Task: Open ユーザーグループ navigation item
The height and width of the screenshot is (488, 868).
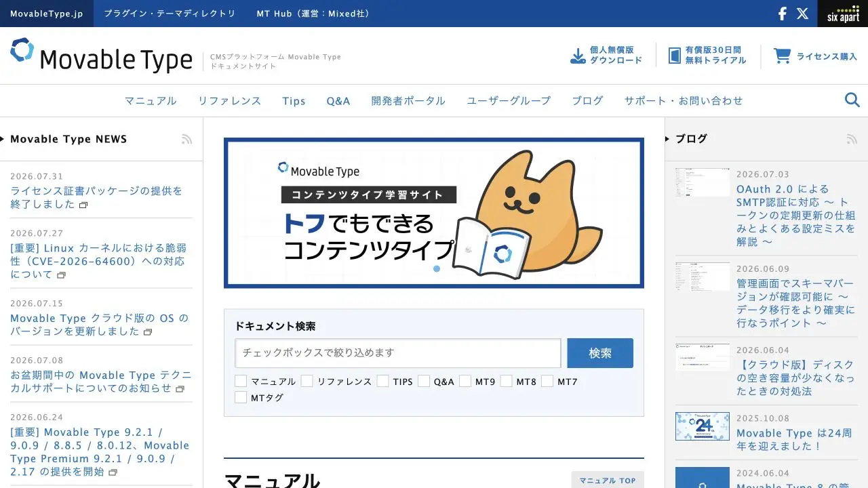Action: coord(509,101)
